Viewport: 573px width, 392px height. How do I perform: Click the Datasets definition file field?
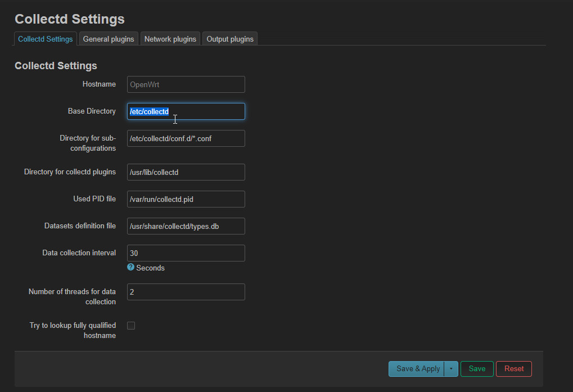coord(186,226)
